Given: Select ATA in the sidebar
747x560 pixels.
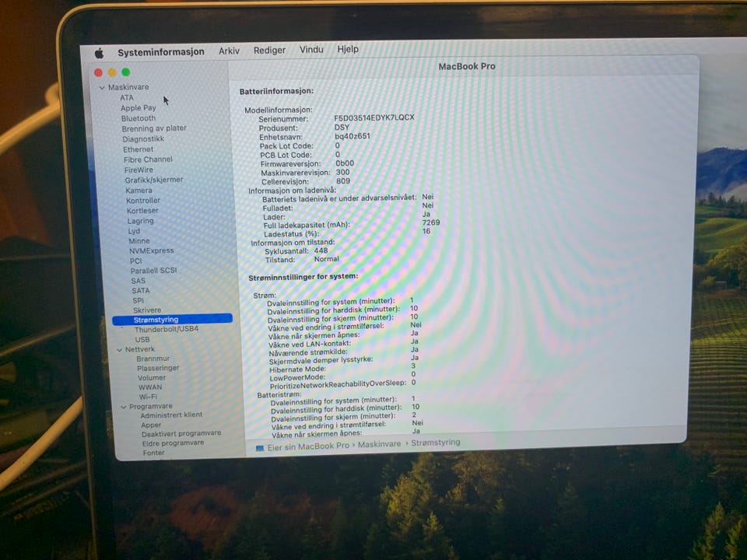Looking at the screenshot, I should click(127, 98).
